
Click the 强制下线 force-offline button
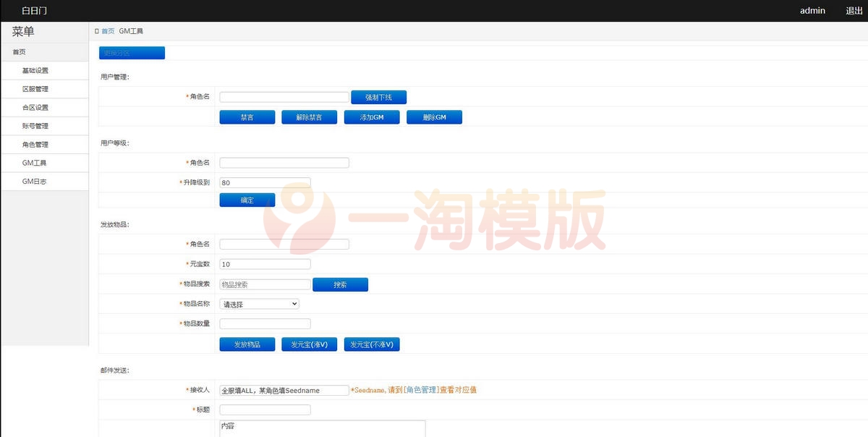[378, 97]
